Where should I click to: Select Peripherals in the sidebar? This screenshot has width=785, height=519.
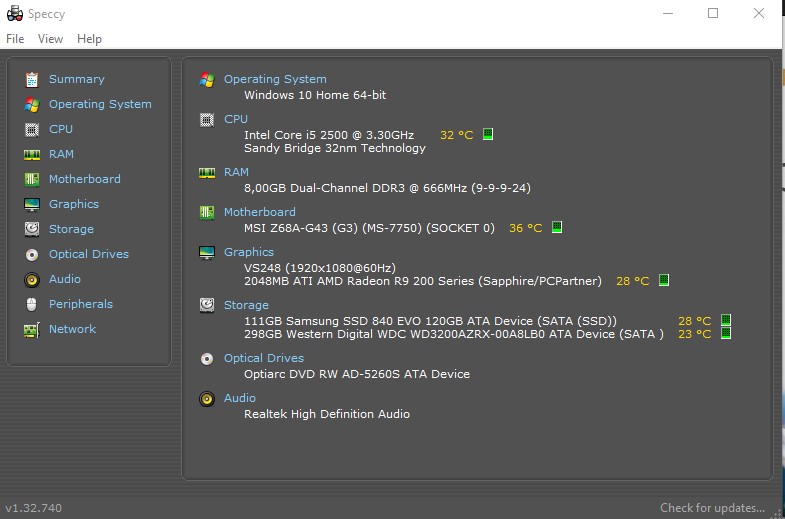(x=81, y=304)
